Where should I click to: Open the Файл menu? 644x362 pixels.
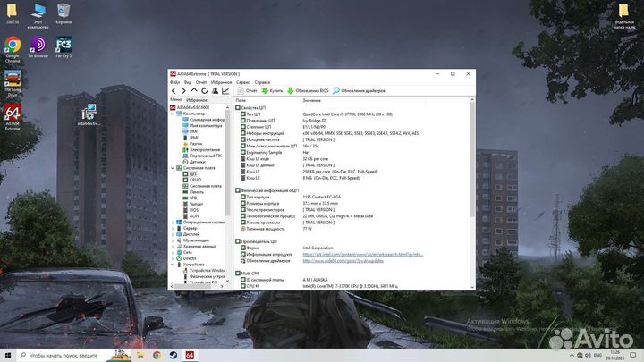(174, 82)
